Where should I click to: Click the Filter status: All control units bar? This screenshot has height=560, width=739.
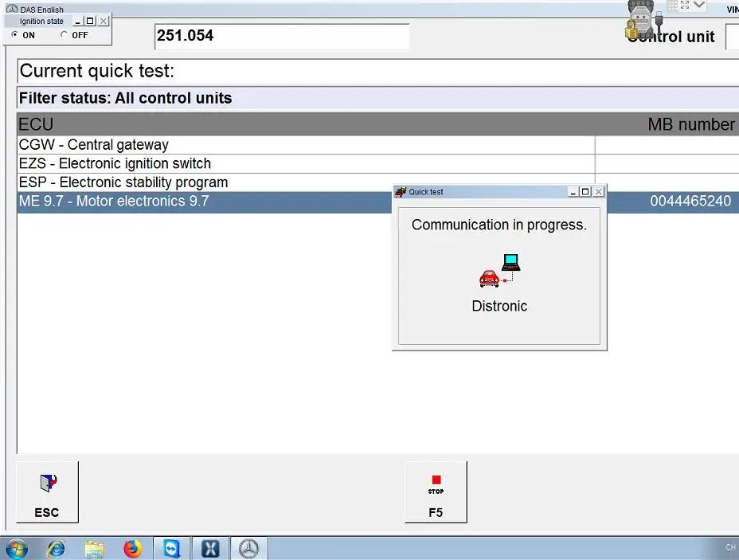(377, 98)
